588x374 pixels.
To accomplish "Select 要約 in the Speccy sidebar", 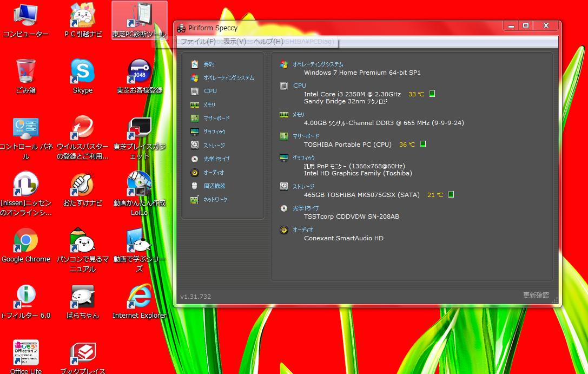I will click(209, 64).
